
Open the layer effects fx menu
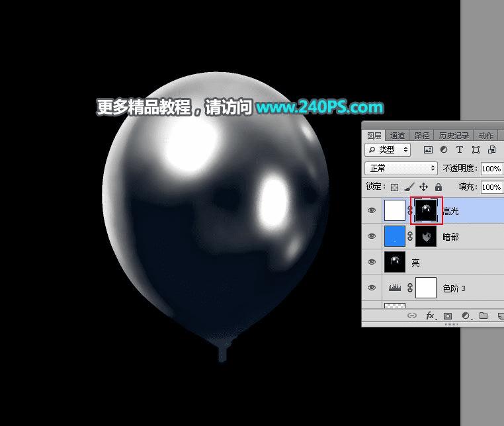(431, 316)
